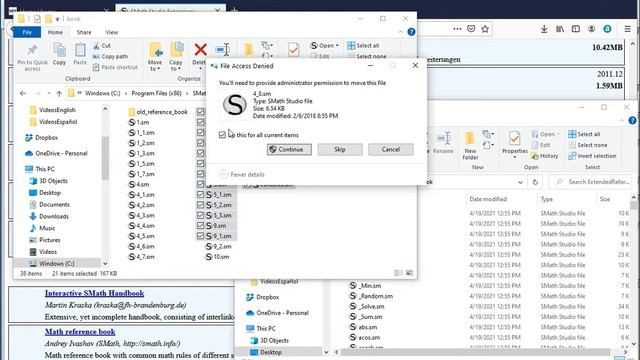640x360 pixels.
Task: Uncheck the checkbox next to 5_3.sm
Action: click(x=200, y=215)
